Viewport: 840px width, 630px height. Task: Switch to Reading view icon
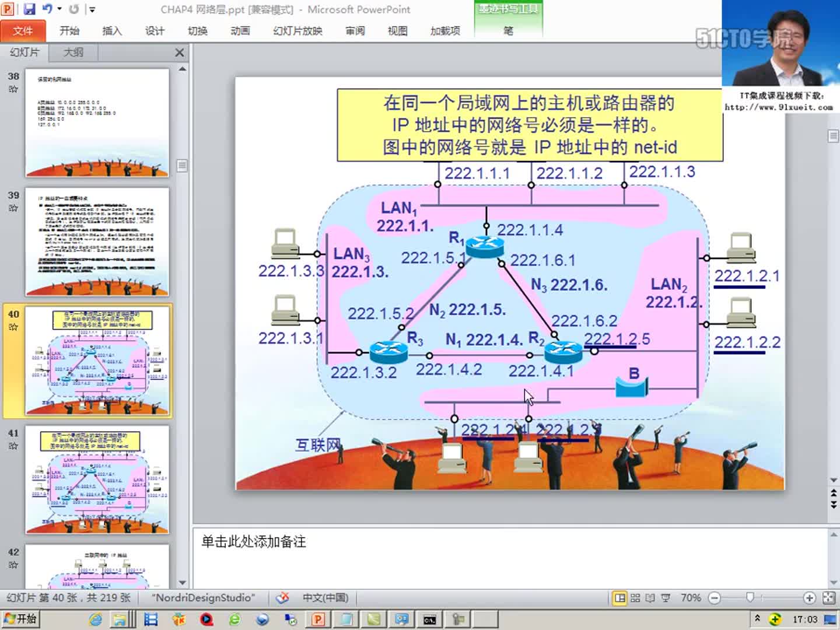[x=650, y=598]
